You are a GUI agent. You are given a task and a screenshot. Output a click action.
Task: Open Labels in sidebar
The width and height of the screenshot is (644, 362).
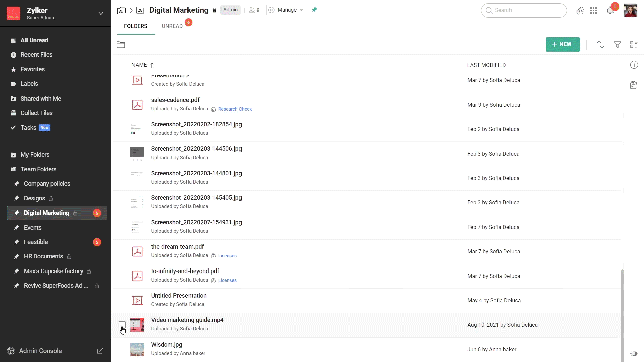[x=29, y=84]
